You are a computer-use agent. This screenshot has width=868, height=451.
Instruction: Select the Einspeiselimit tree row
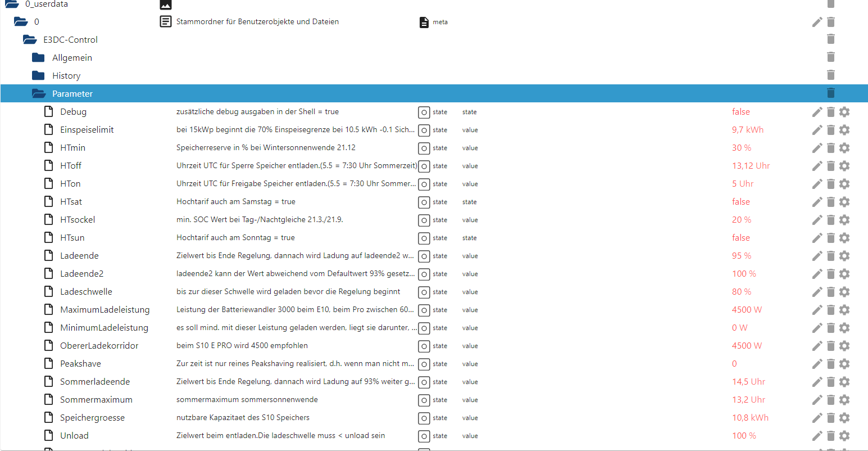click(434, 130)
